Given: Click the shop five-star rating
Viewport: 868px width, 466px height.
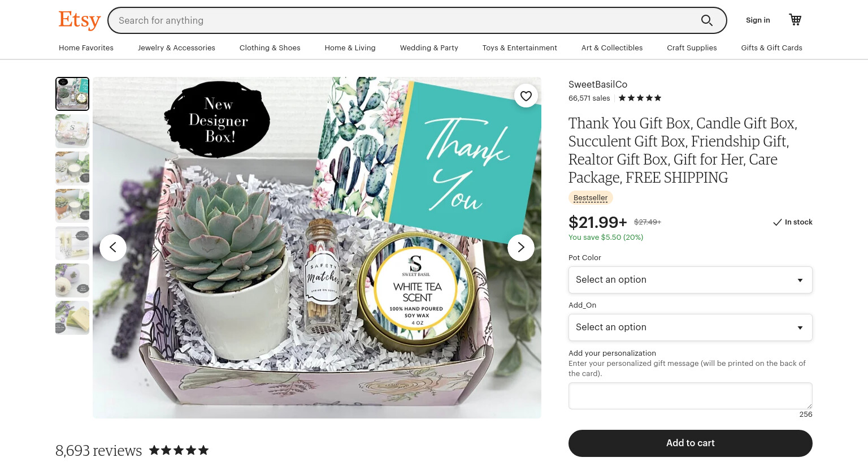Looking at the screenshot, I should click(x=640, y=98).
